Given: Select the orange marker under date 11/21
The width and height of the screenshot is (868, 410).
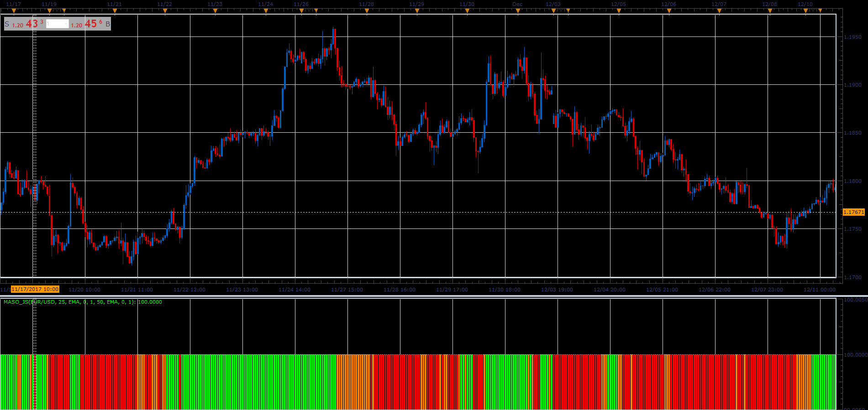Looking at the screenshot, I should (x=115, y=10).
